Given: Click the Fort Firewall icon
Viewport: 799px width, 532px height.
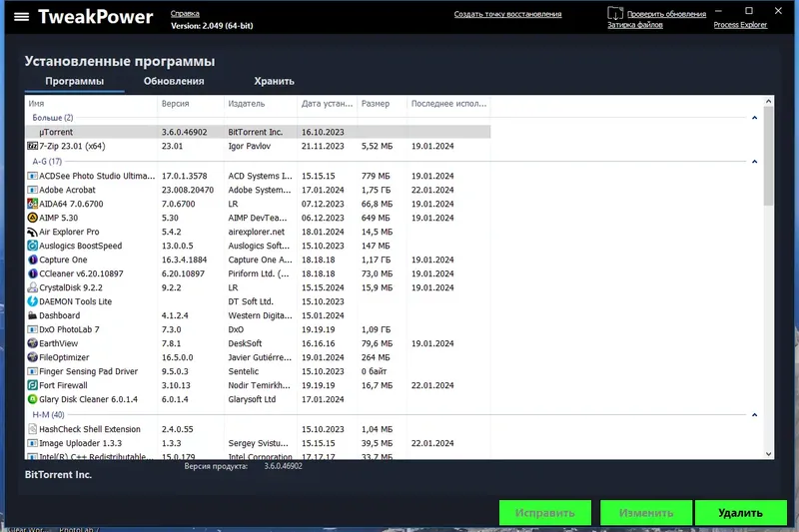Looking at the screenshot, I should tap(32, 385).
